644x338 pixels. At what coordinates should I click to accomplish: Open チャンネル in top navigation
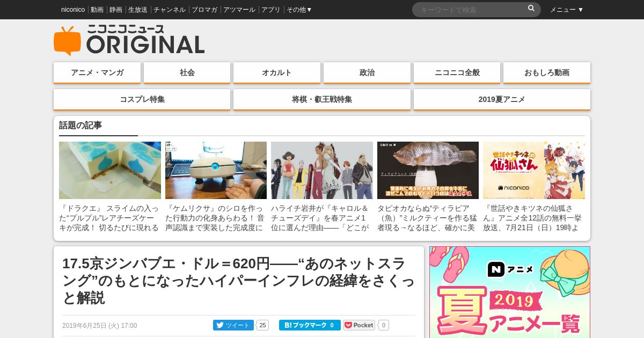[x=170, y=10]
